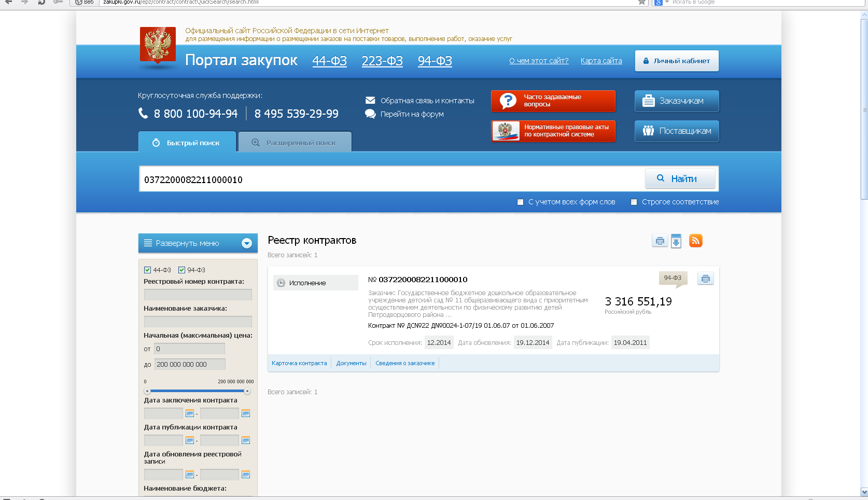Viewport: 868px width, 500px height.
Task: Click the speech bubble forum icon
Action: coord(370,114)
